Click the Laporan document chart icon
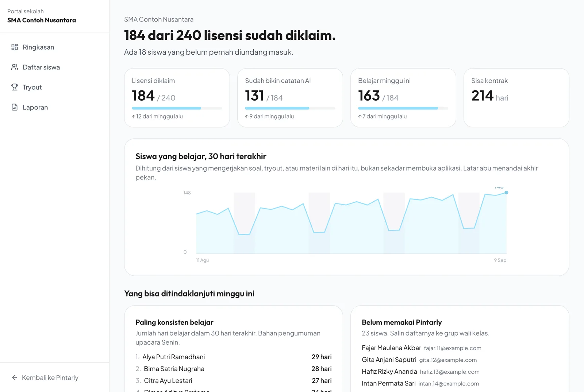The height and width of the screenshot is (392, 584). point(15,107)
